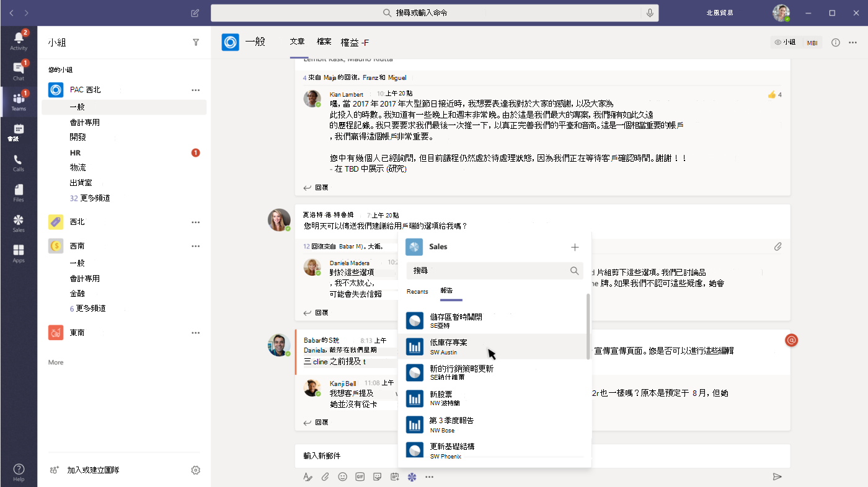This screenshot has height=487, width=868.
Task: Select Recents tab in Sales popup
Action: (417, 291)
